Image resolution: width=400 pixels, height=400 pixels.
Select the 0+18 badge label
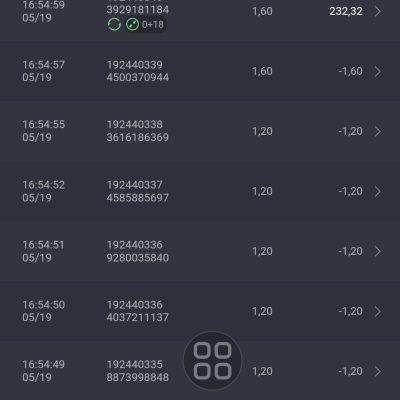(x=153, y=24)
